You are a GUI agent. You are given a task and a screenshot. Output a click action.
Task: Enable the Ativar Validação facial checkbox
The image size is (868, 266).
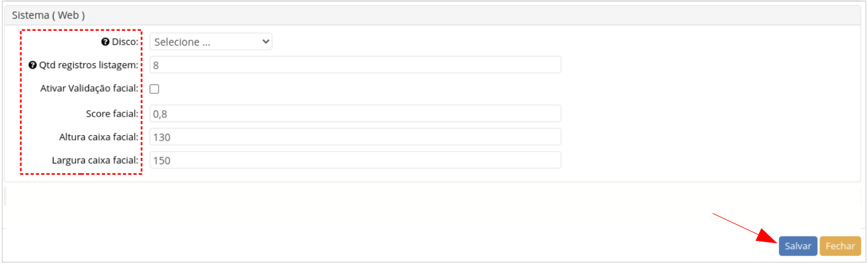tap(155, 89)
